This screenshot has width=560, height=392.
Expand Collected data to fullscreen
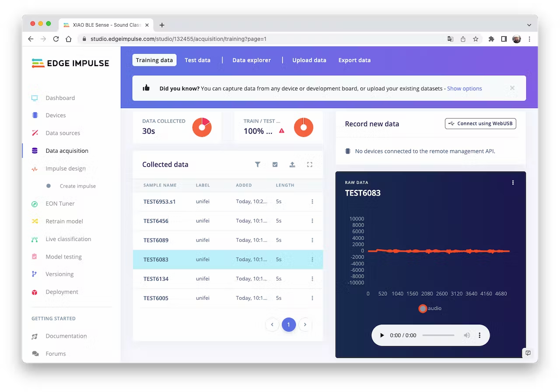pyautogui.click(x=310, y=164)
